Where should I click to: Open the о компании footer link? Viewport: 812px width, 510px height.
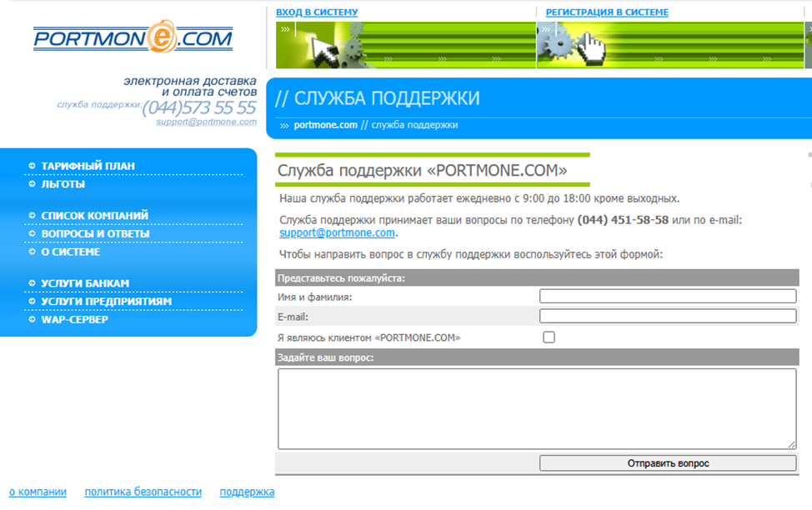(38, 492)
